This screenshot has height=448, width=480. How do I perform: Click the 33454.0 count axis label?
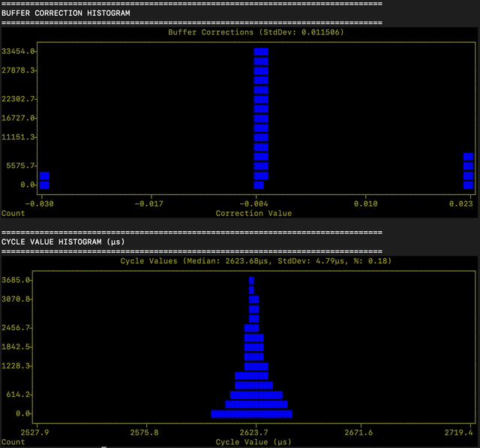[18, 51]
